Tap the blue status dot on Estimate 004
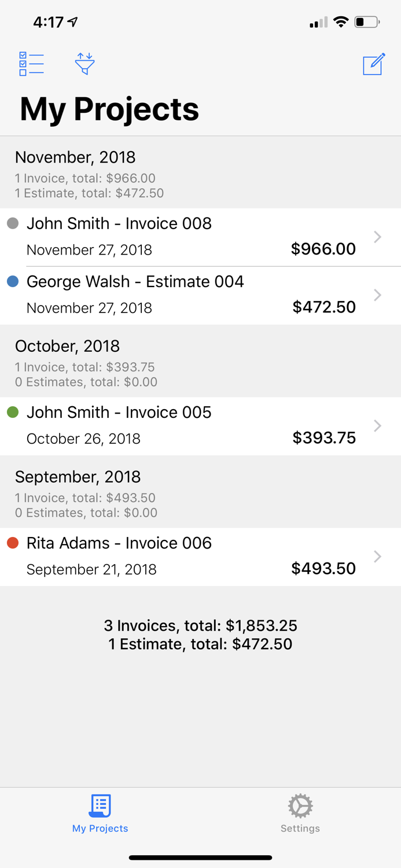Viewport: 401px width, 868px height. click(12, 281)
